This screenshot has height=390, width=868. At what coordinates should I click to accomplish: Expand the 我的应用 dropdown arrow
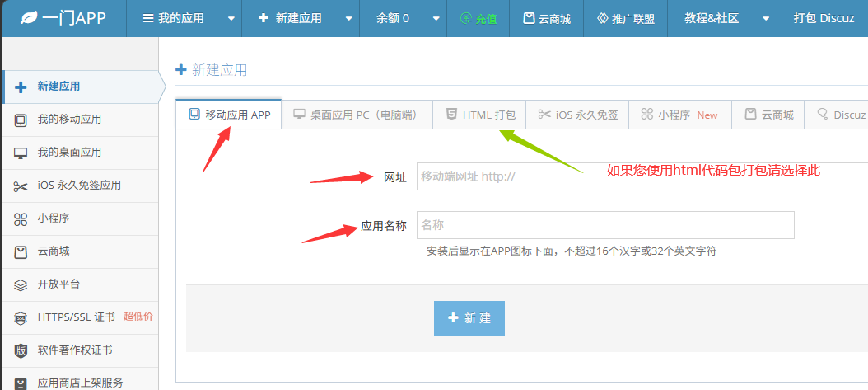click(x=231, y=18)
